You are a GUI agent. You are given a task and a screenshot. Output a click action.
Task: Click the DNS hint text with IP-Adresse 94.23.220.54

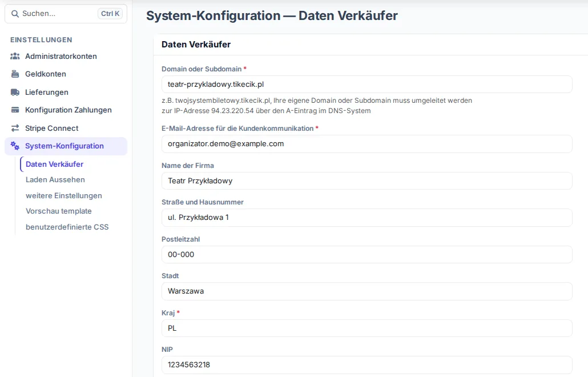coord(317,106)
